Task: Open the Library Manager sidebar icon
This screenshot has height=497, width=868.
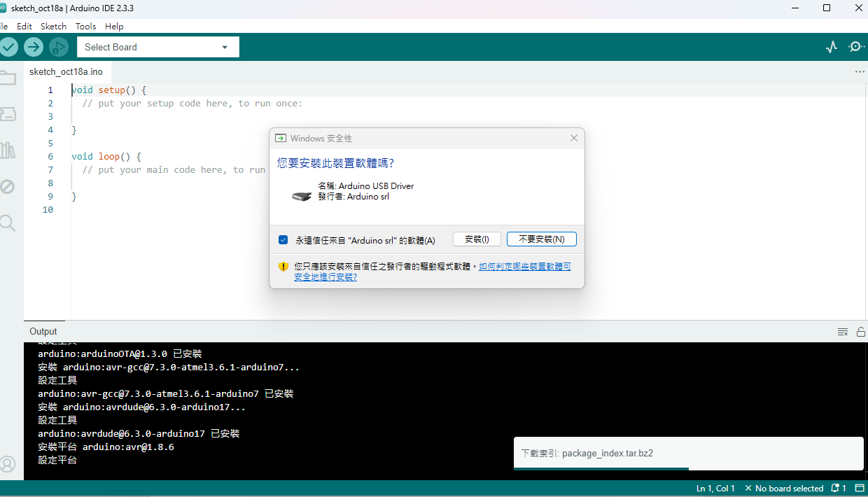Action: click(x=8, y=150)
